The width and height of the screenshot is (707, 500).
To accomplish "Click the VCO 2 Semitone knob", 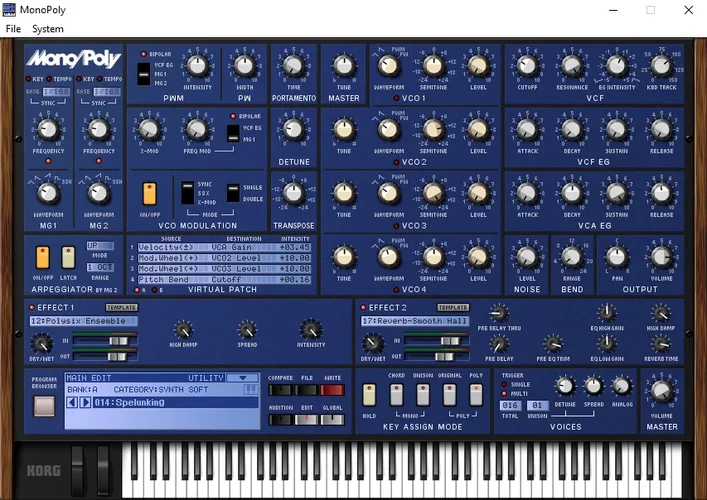I will click(x=433, y=130).
